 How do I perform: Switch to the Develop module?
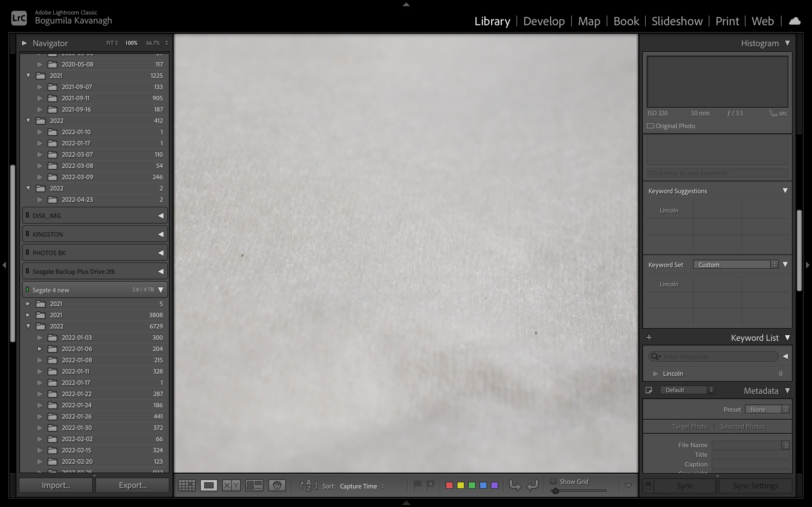click(544, 21)
